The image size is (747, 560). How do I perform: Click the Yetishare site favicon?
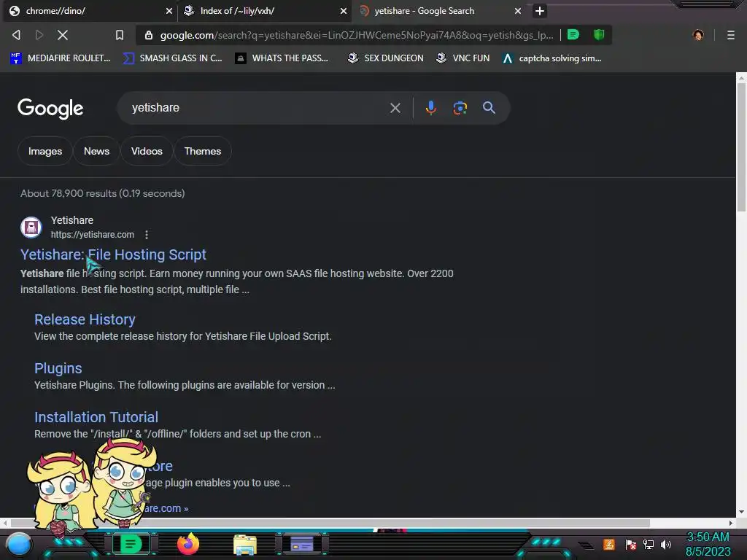point(31,227)
